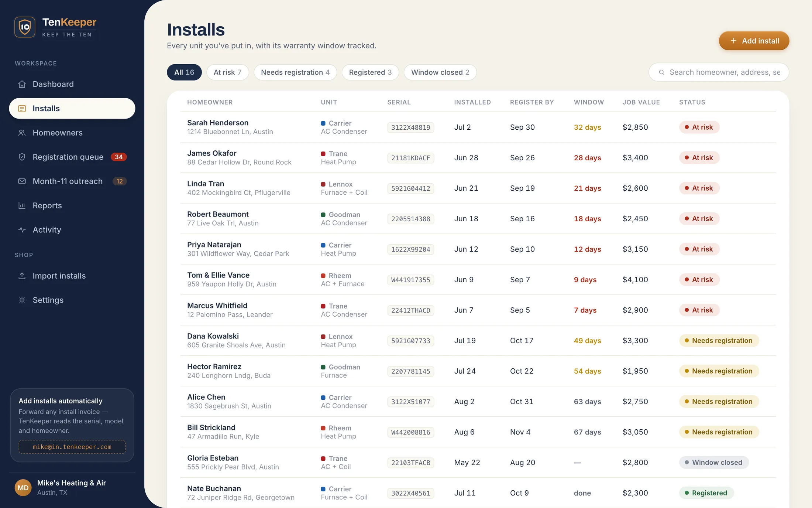812x508 pixels.
Task: Sort by the Homeowner column header
Action: [x=210, y=102]
